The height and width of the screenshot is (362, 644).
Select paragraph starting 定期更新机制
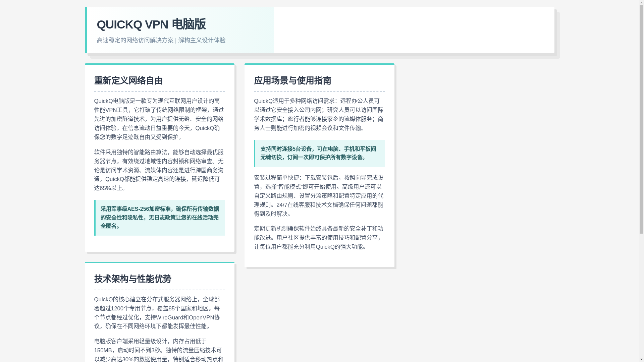pos(319,238)
